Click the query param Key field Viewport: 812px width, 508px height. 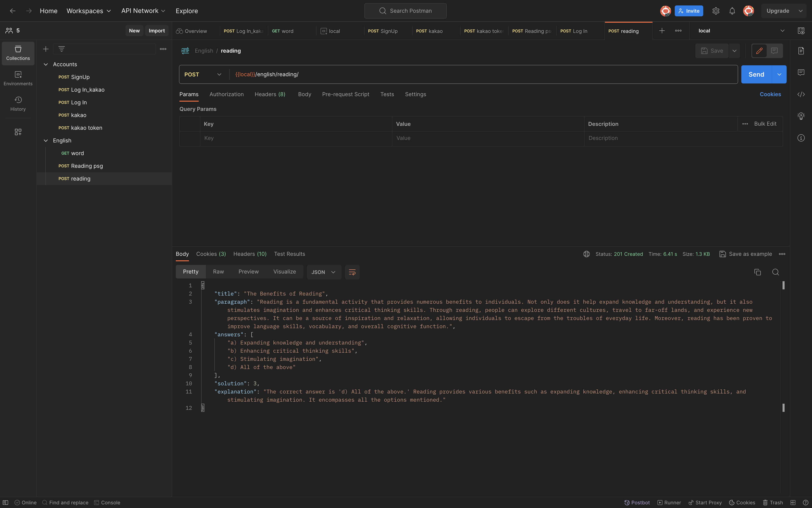tap(296, 138)
